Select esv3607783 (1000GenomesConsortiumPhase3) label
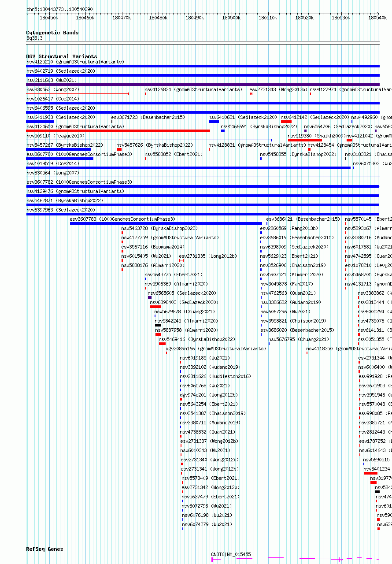The width and height of the screenshot is (392, 564). [x=122, y=219]
